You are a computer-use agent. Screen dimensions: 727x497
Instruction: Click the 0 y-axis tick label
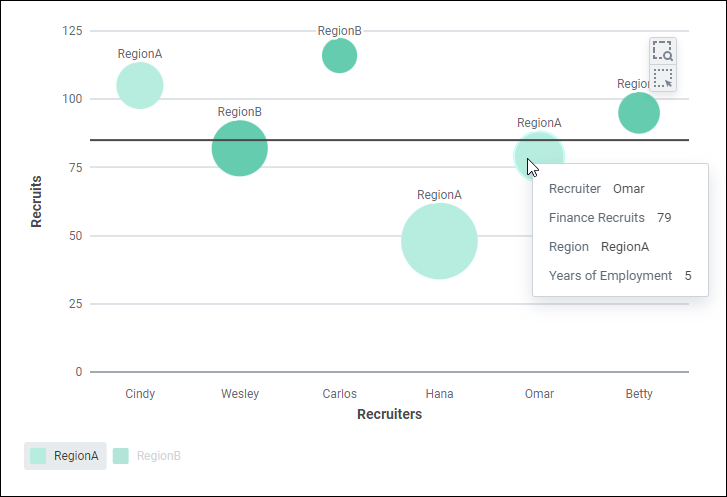[x=79, y=372]
